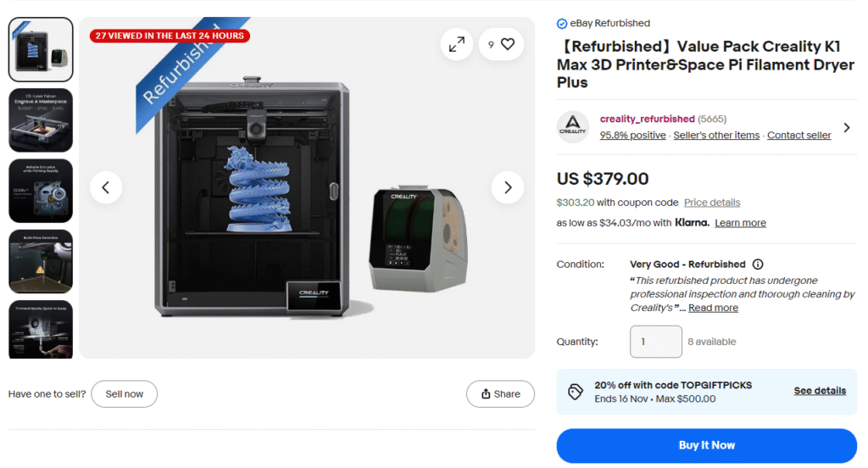Click Buy It Now button
Viewport: 868px width, 468px height.
pyautogui.click(x=706, y=445)
